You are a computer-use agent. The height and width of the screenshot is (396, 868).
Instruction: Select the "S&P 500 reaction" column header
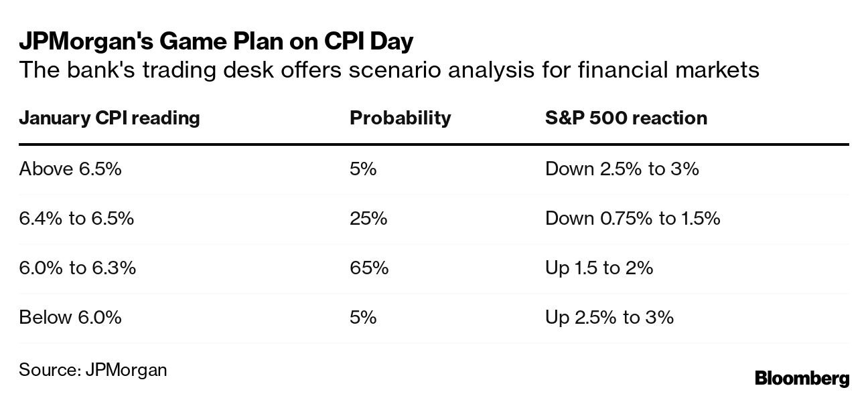[626, 118]
